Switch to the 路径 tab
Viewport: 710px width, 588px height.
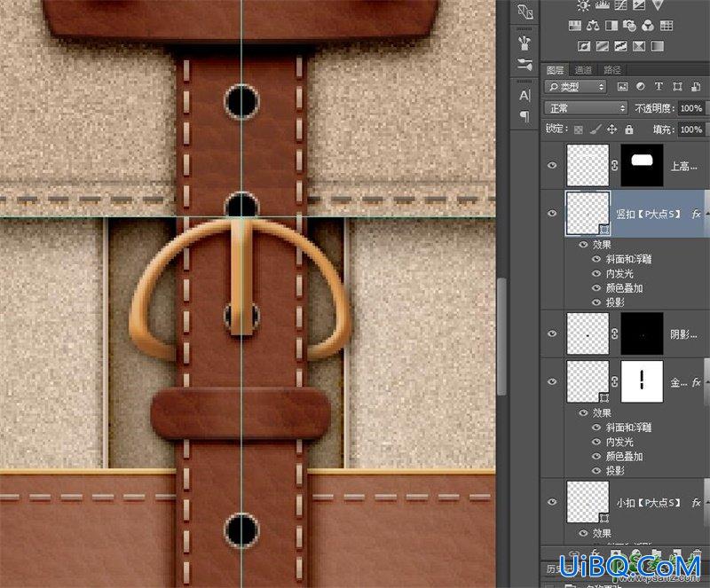pyautogui.click(x=612, y=70)
